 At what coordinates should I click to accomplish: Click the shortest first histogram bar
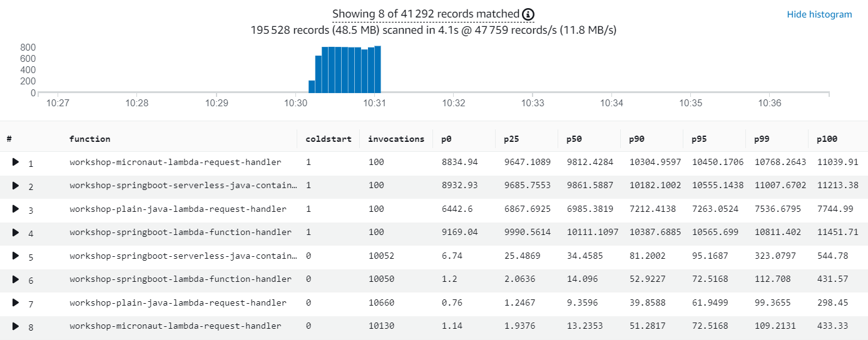click(312, 87)
